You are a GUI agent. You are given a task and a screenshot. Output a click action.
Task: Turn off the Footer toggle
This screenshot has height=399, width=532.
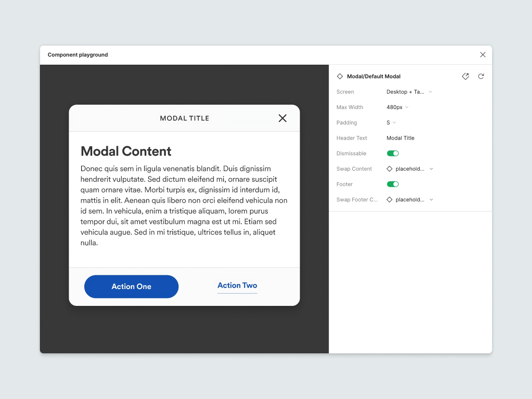click(x=393, y=184)
